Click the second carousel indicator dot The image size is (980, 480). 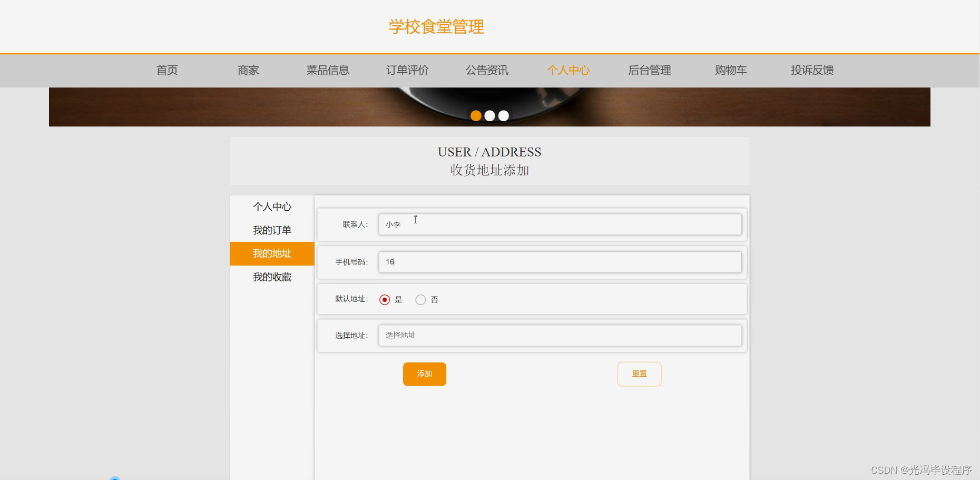pos(489,115)
